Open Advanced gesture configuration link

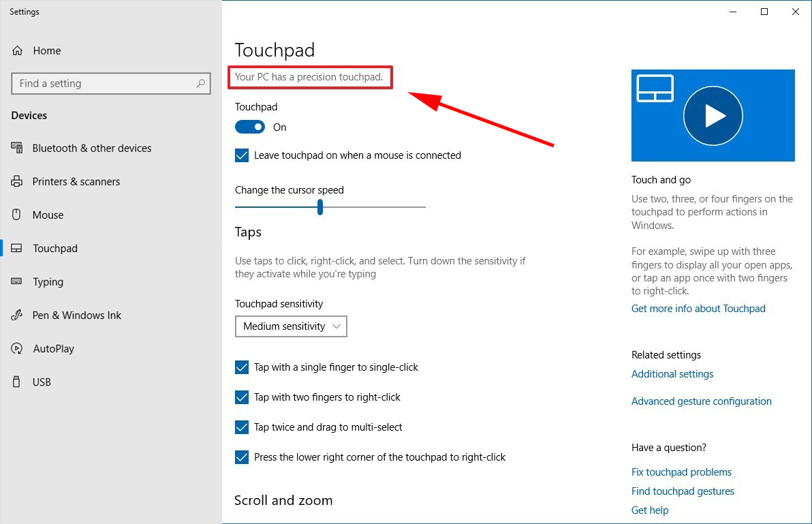(701, 401)
